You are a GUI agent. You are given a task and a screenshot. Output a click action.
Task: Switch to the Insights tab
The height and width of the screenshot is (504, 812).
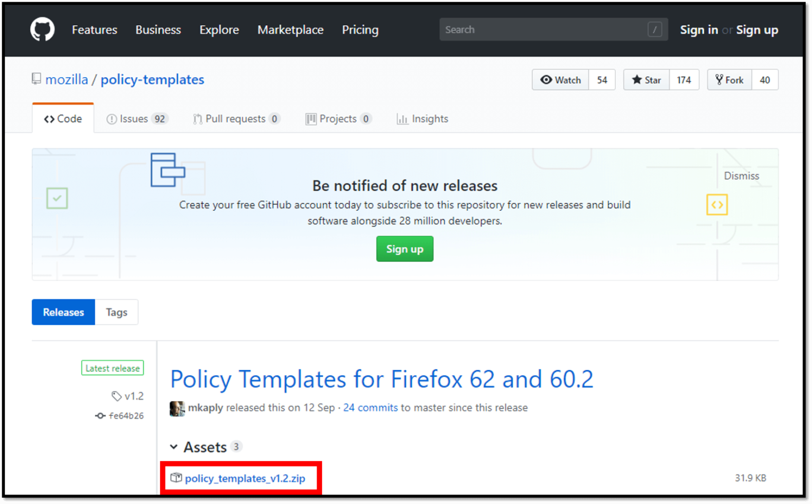(422, 119)
